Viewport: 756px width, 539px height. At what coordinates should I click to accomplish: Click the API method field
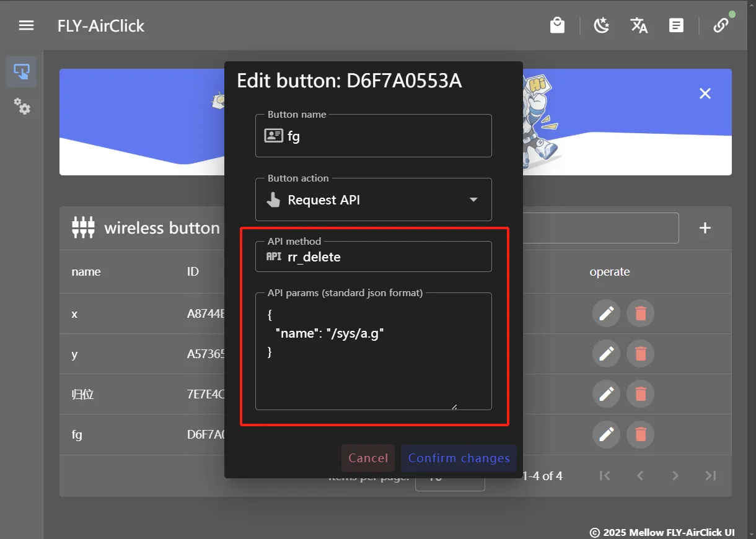(x=384, y=257)
